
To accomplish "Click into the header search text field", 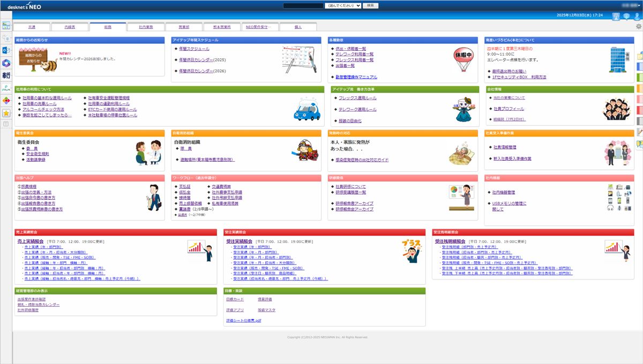I will pyautogui.click(x=303, y=6).
